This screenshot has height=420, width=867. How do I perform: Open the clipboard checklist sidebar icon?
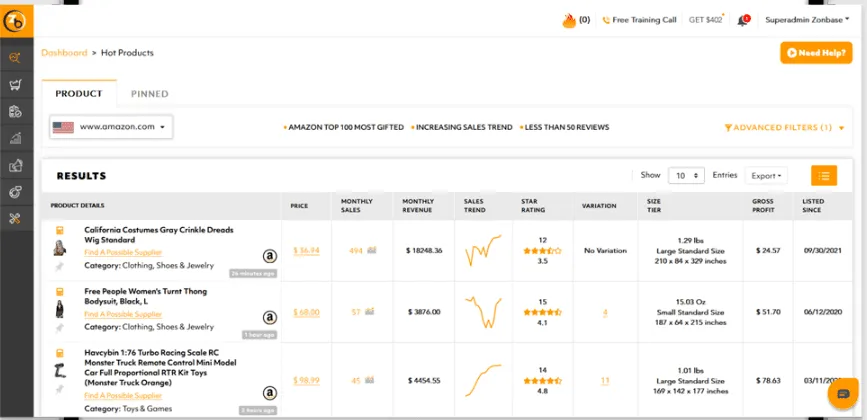point(15,112)
